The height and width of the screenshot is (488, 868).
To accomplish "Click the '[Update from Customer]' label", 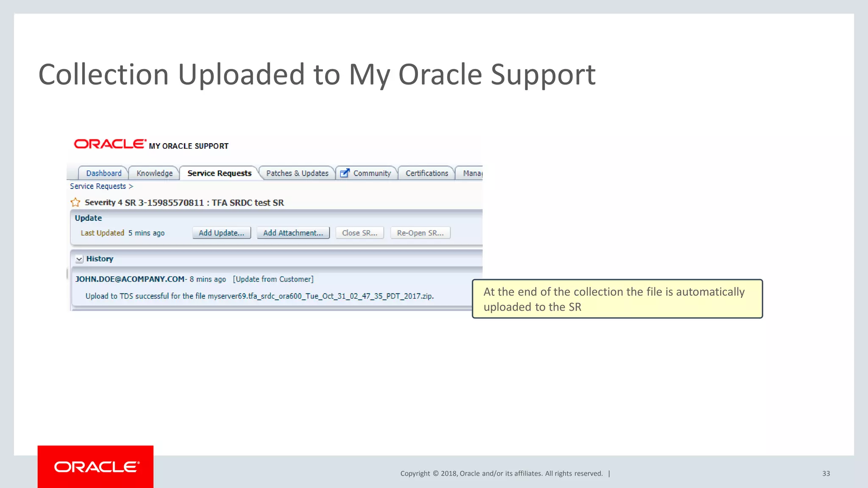I will tap(273, 279).
